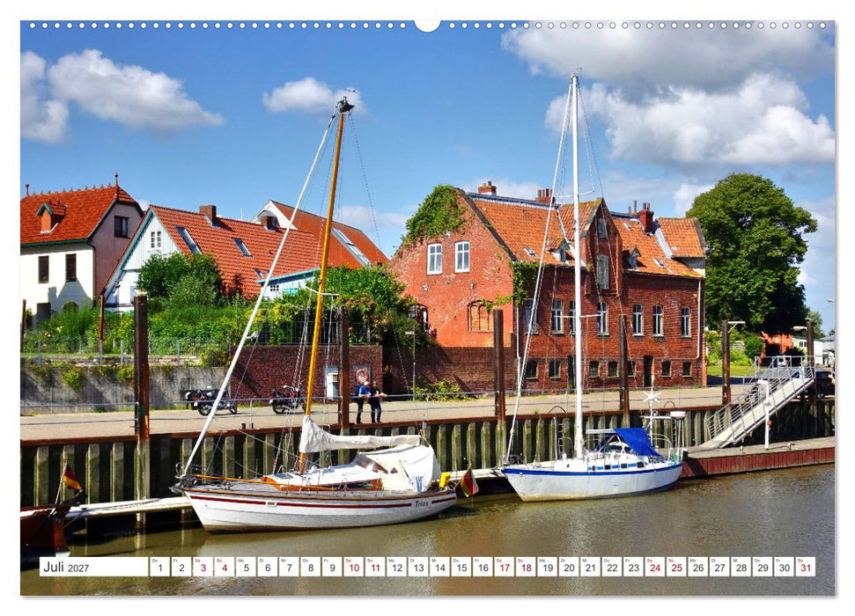
Task: Choose the date box numbered 15
Action: coord(461,567)
